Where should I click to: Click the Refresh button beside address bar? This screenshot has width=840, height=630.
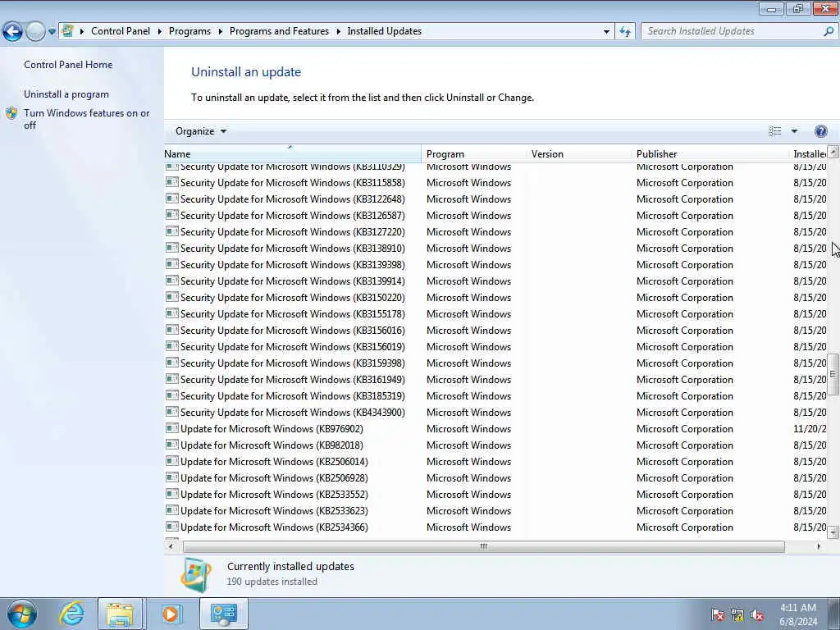tap(625, 32)
